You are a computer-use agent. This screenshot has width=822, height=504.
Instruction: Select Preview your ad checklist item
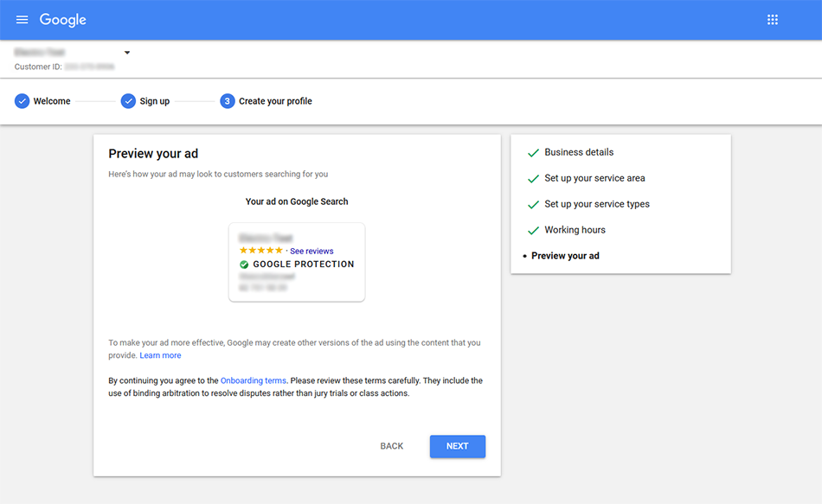coord(565,256)
